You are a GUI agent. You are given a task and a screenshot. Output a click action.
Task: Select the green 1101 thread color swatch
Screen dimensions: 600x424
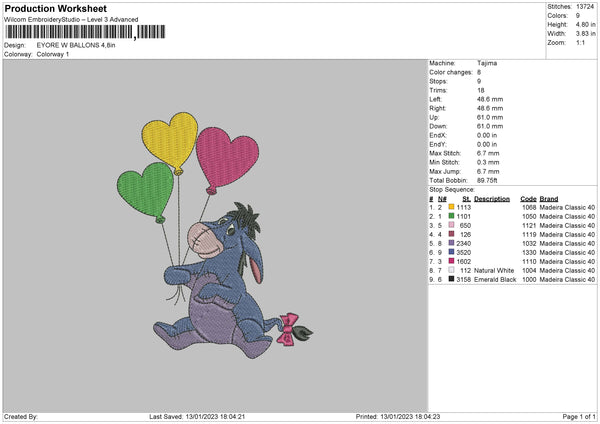[x=451, y=216]
